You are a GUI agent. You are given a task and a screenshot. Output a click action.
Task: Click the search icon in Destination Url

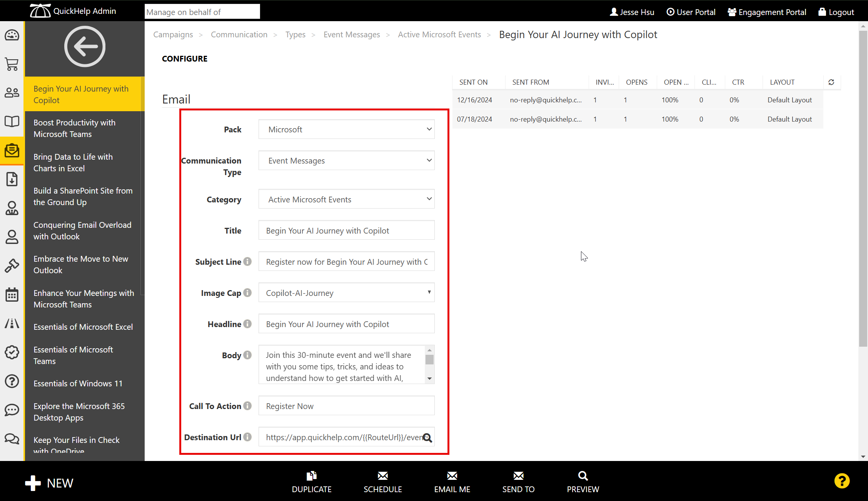(x=427, y=438)
